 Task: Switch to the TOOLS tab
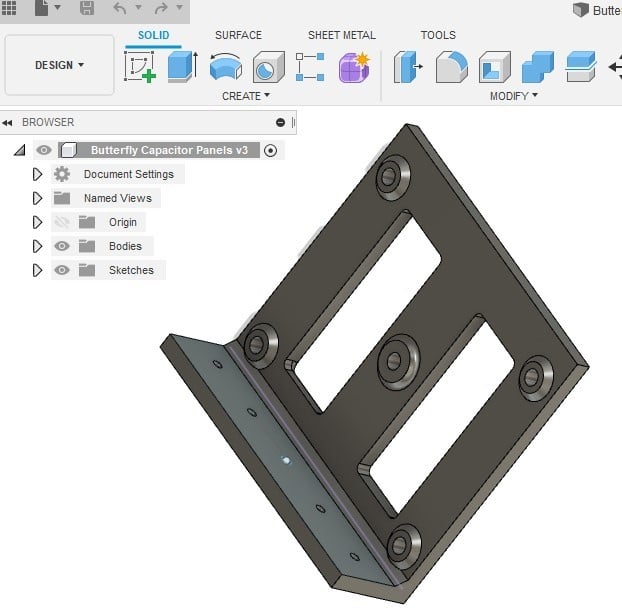point(438,35)
